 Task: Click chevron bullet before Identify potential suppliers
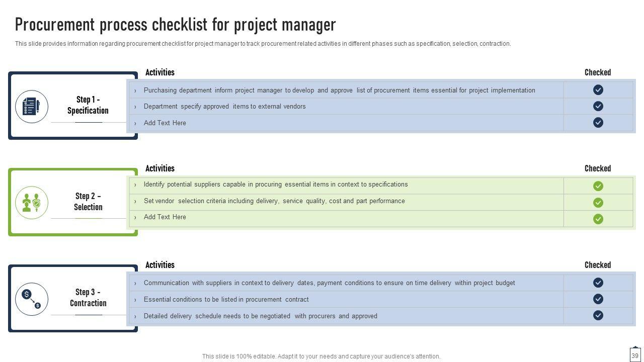[135, 185]
